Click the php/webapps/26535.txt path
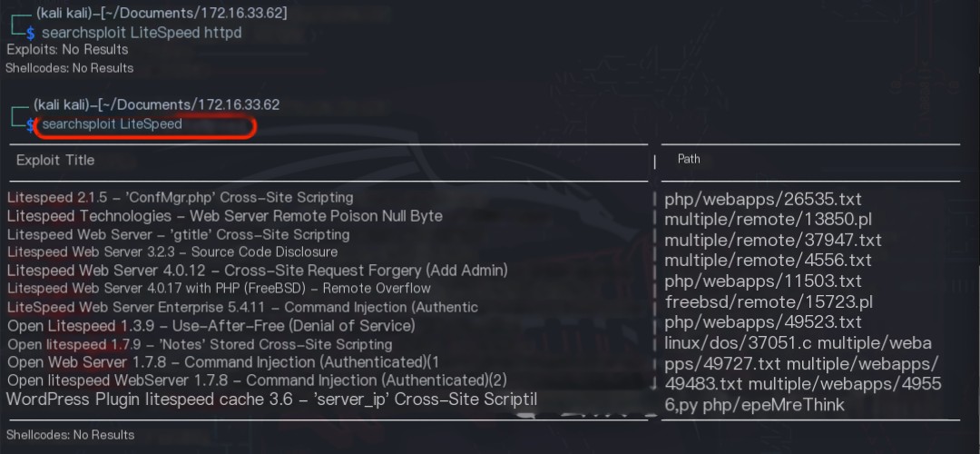Viewport: 980px width, 454px height. pos(763,200)
